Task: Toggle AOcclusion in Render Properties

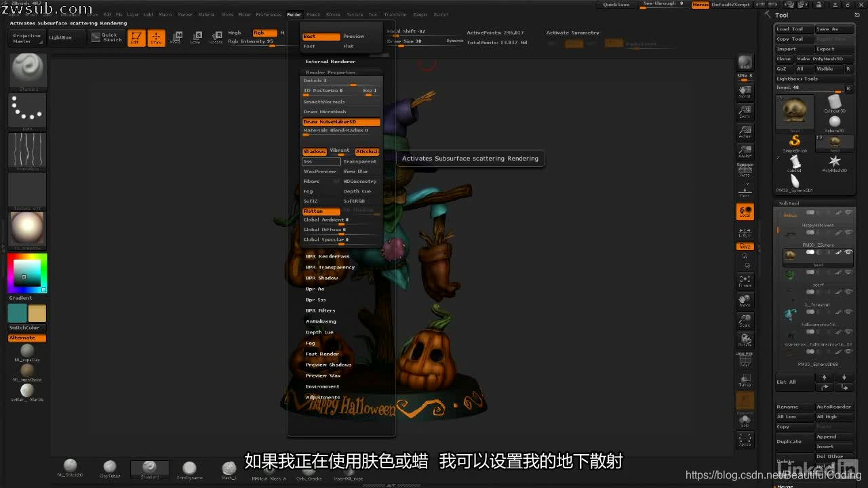Action: [368, 151]
